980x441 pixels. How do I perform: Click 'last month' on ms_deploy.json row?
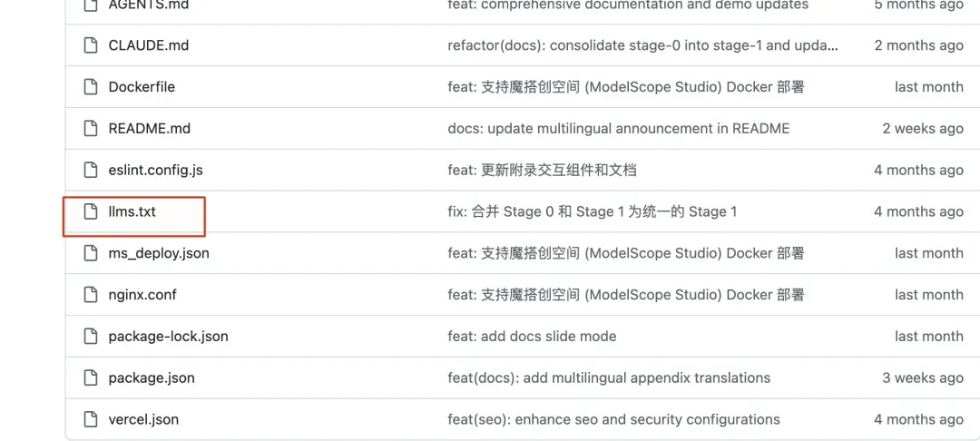tap(929, 253)
